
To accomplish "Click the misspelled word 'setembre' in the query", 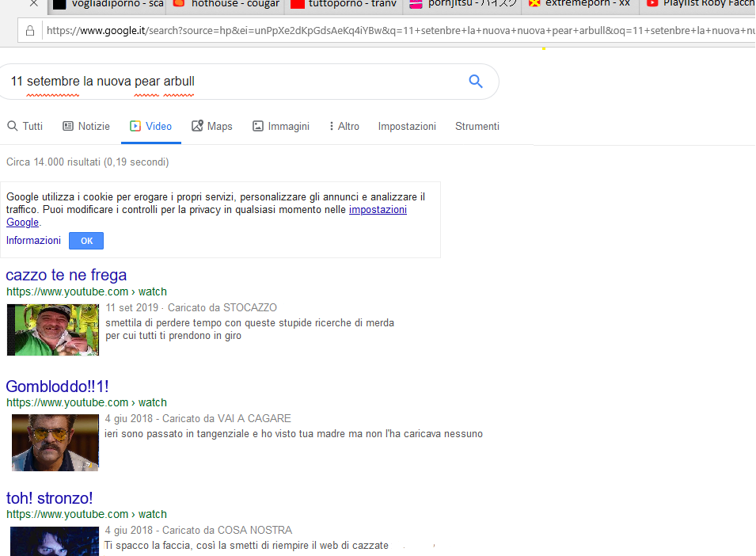I will [53, 82].
